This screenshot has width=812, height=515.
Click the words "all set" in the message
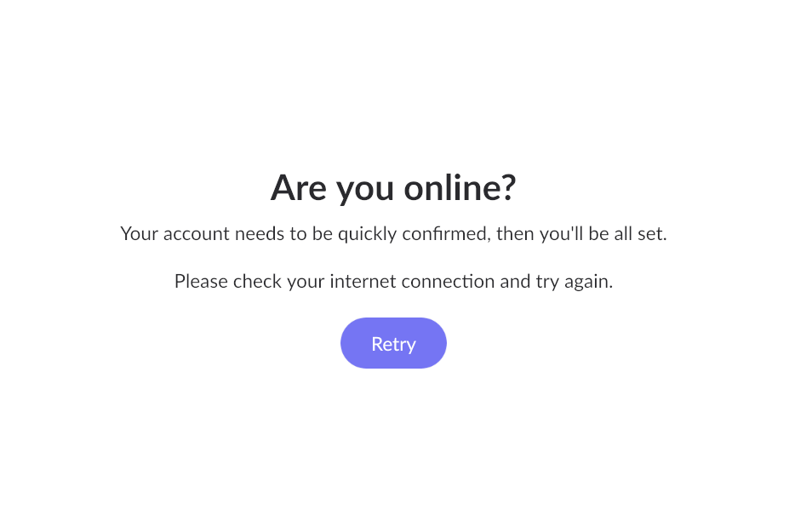click(640, 234)
